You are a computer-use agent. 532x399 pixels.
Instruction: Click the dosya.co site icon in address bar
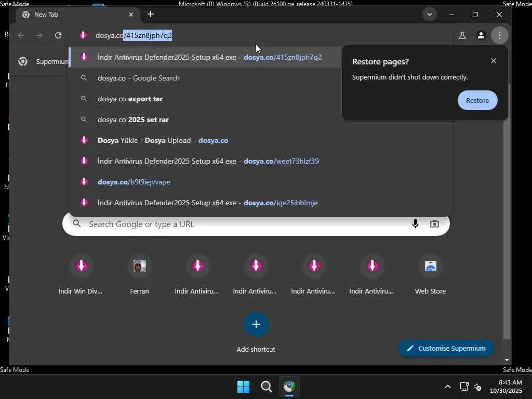(x=83, y=35)
